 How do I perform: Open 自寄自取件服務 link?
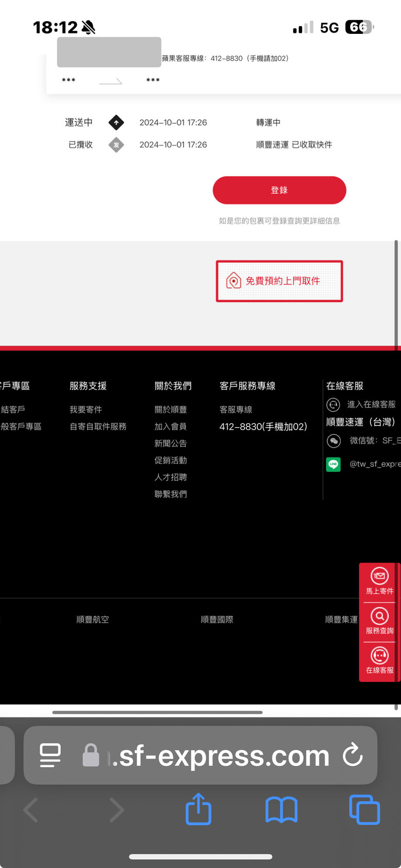point(98,427)
